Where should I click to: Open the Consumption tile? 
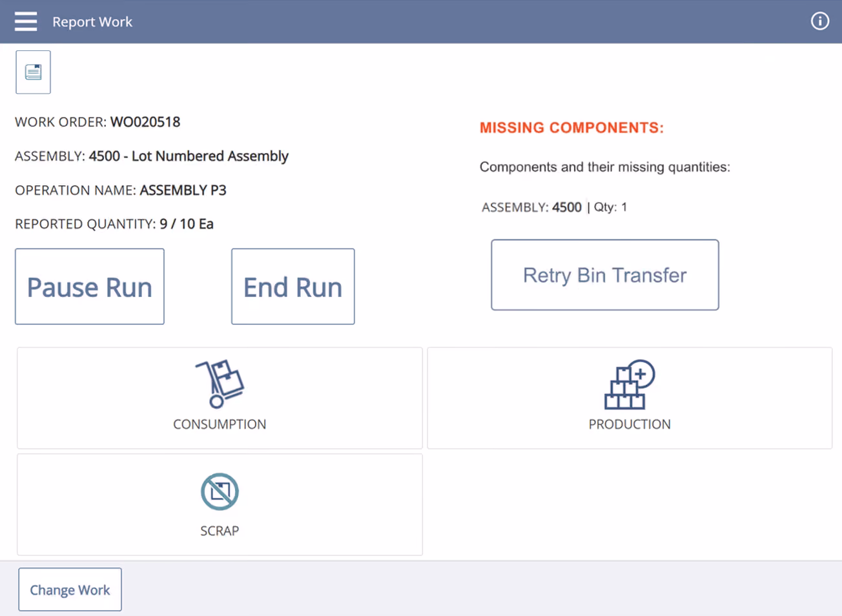coord(220,398)
